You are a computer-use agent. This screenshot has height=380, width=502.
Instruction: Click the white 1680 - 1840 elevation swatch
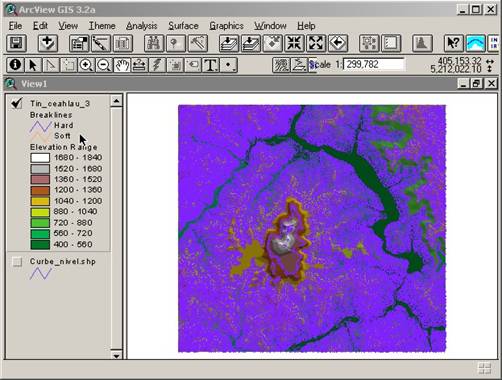tap(40, 158)
